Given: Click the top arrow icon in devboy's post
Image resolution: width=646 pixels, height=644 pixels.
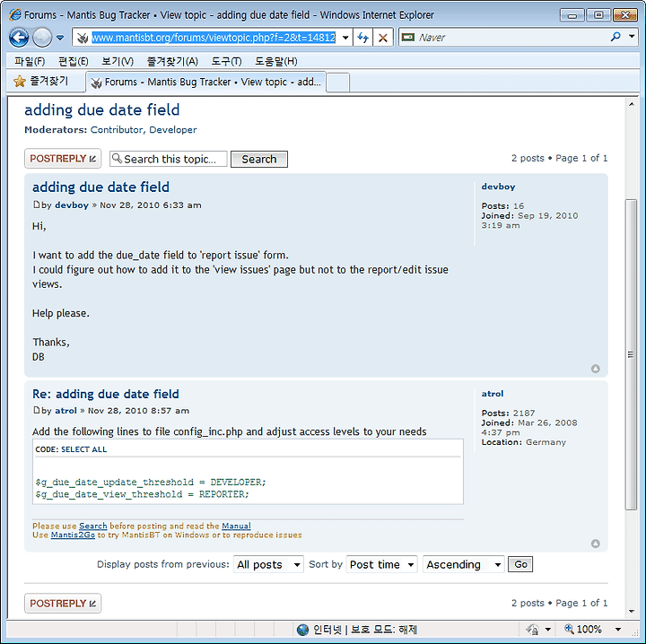Looking at the screenshot, I should click(596, 369).
